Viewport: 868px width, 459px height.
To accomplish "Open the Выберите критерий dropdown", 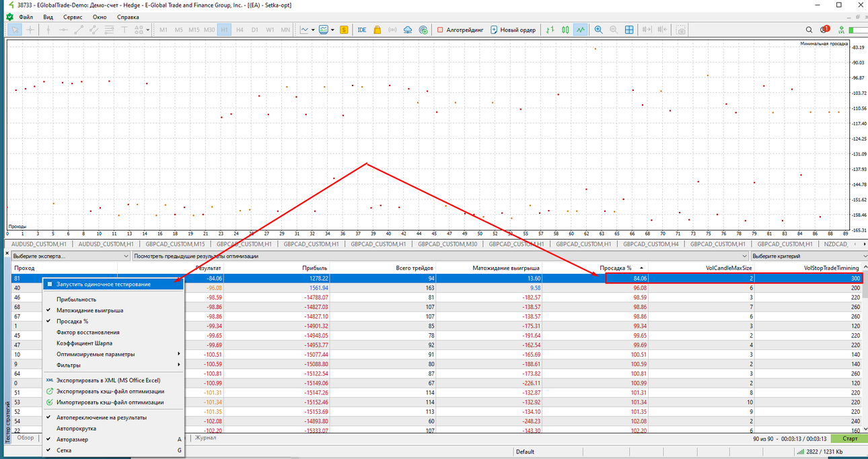I will 806,256.
